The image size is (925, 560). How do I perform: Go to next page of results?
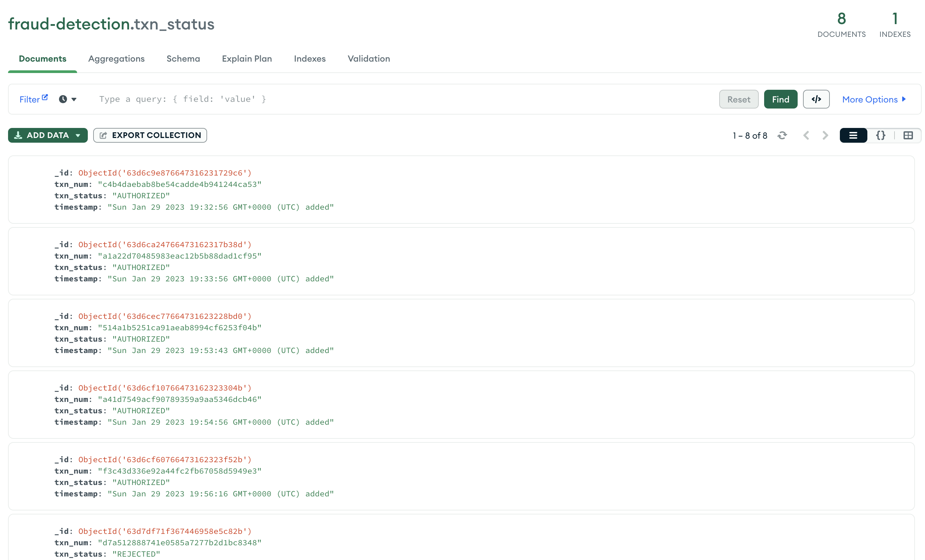pyautogui.click(x=825, y=135)
